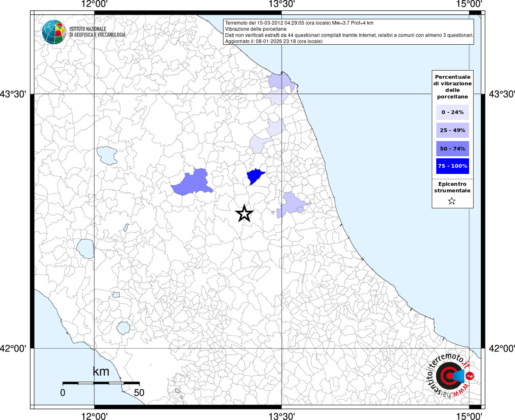515x420 pixels.
Task: Select the 75 - 100% legend swatch
Action: [452, 166]
